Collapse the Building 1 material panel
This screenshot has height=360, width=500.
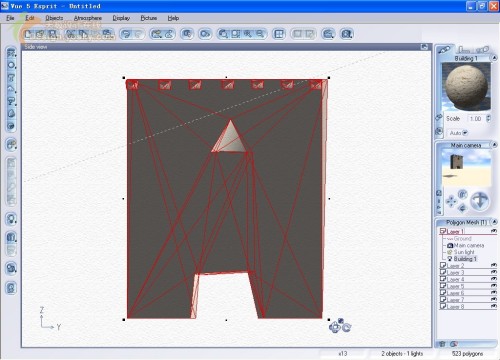click(493, 58)
